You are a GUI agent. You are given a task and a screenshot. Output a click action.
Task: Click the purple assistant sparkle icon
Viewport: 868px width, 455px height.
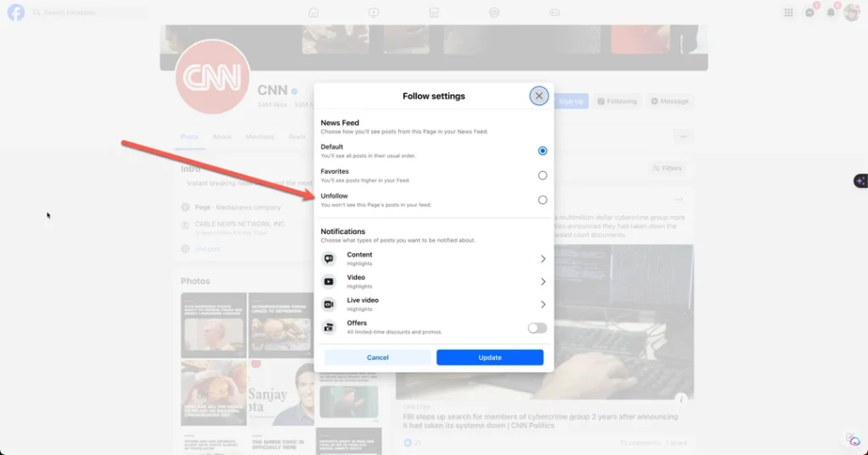click(860, 181)
